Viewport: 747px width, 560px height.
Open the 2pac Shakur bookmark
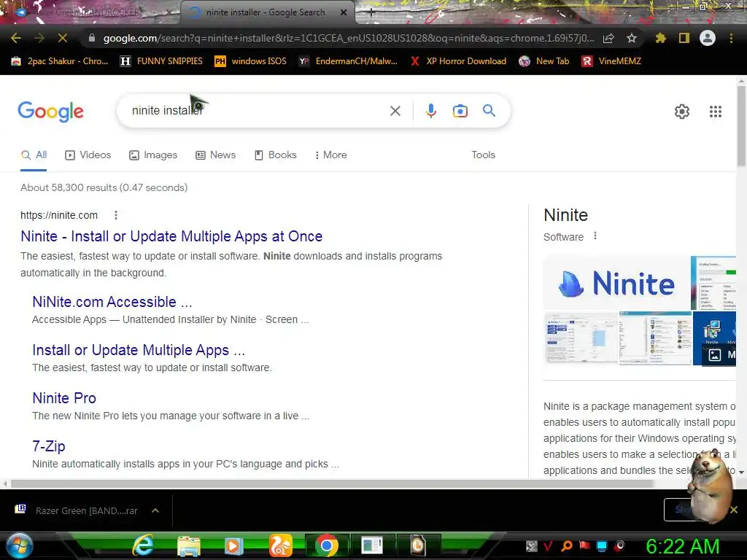(x=60, y=61)
